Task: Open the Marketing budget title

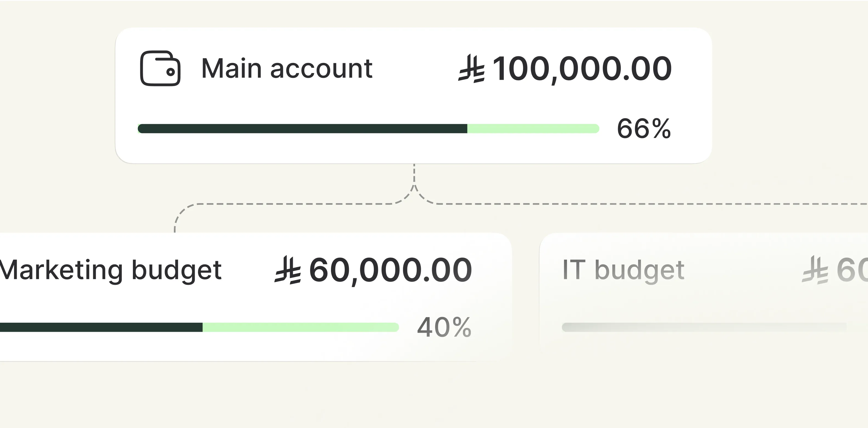Action: coord(110,270)
